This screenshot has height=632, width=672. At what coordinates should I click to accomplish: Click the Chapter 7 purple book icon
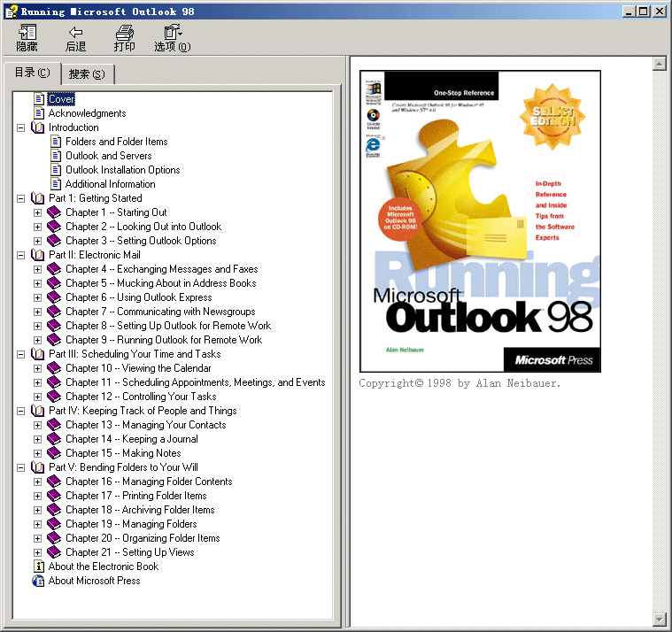(x=54, y=311)
